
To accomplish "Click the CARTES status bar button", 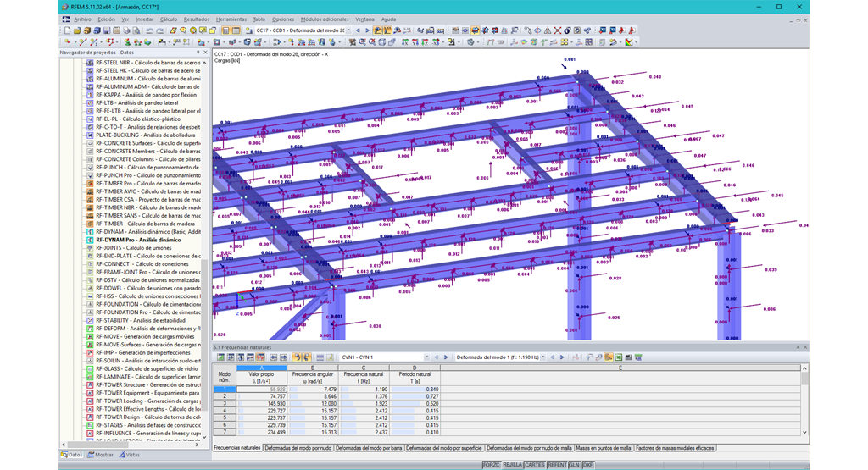I will point(534,465).
